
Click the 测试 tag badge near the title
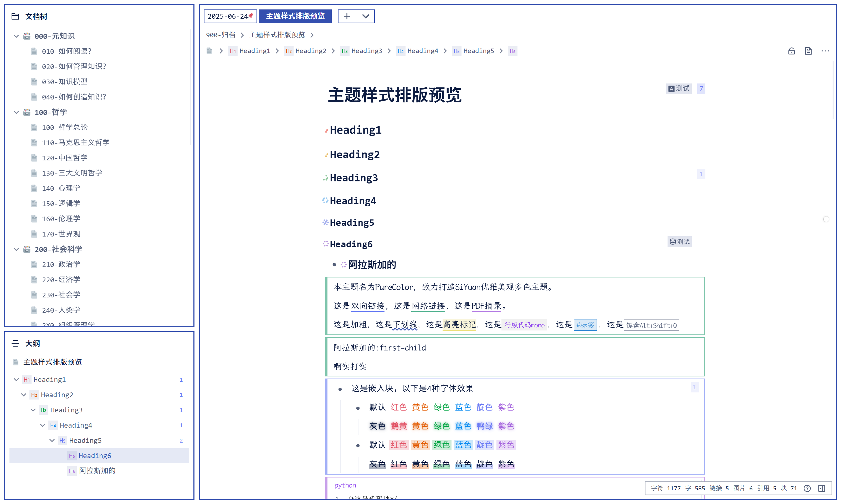pyautogui.click(x=679, y=88)
